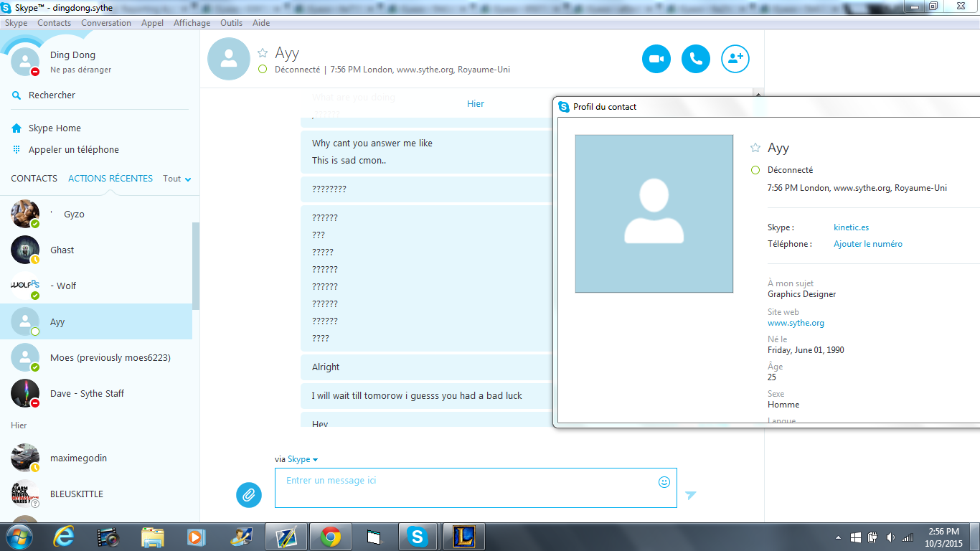Screen dimensions: 980x551
Task: Open the Skype menu
Action: click(x=16, y=23)
